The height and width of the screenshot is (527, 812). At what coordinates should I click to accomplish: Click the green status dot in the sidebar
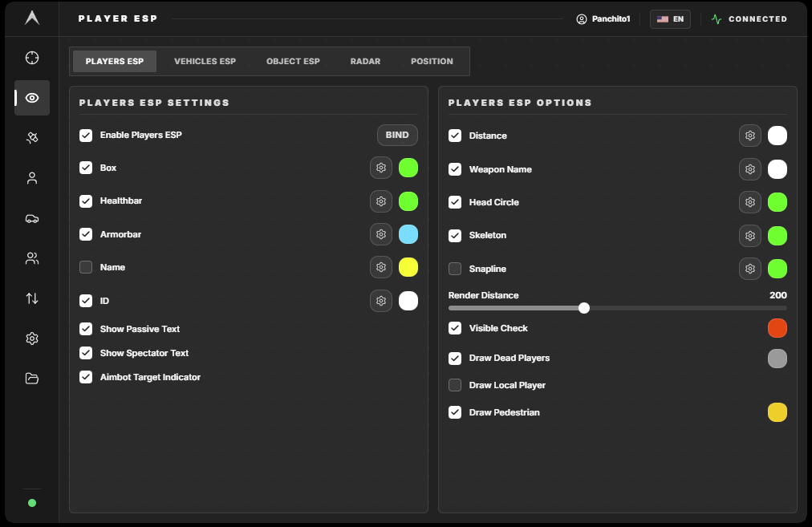pyautogui.click(x=32, y=503)
